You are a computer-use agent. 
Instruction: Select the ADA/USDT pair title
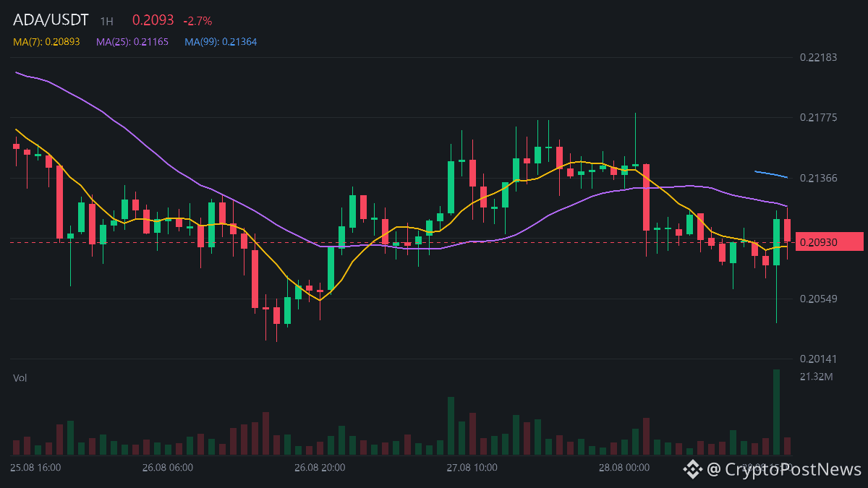(x=51, y=21)
